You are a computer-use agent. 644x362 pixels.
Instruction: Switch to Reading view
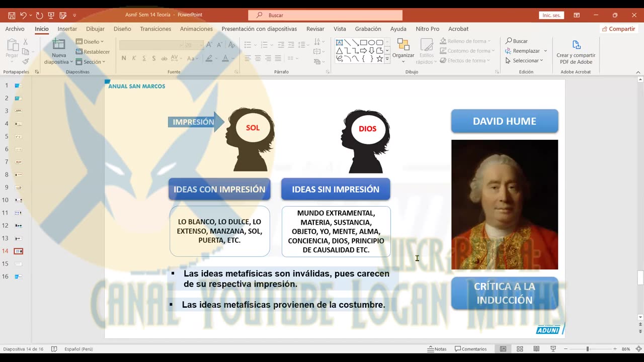(536, 349)
